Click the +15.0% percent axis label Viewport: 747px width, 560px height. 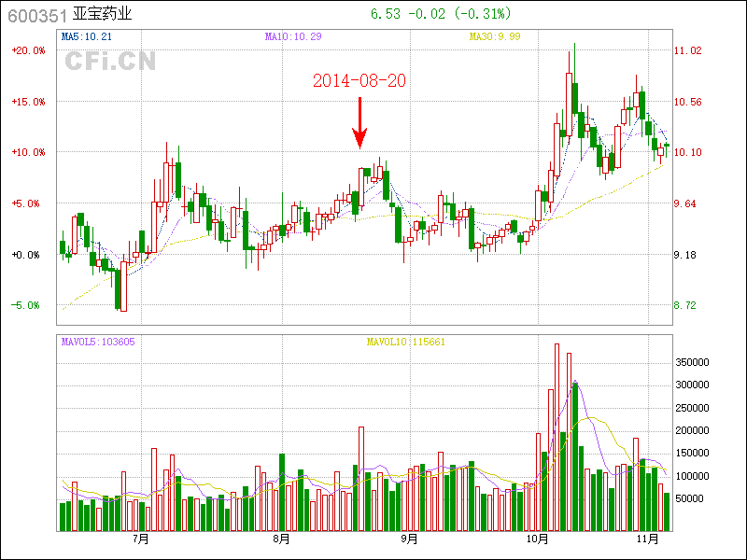[29, 102]
